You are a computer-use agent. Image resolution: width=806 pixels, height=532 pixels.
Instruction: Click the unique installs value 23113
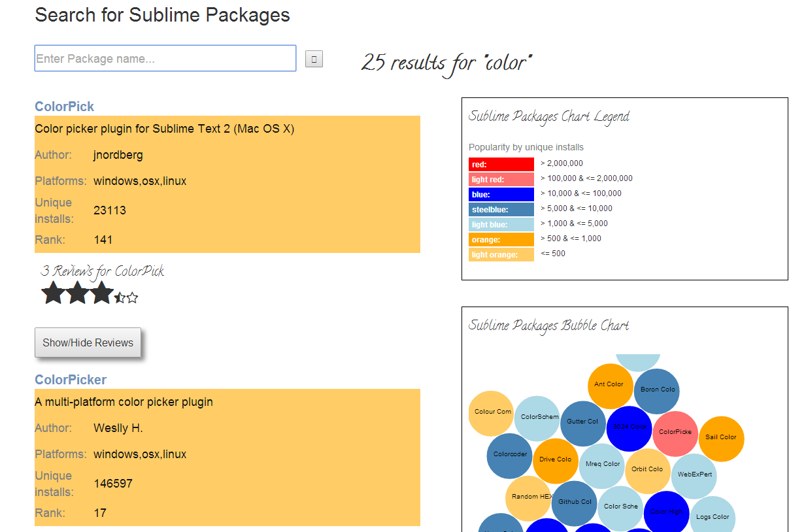110,210
